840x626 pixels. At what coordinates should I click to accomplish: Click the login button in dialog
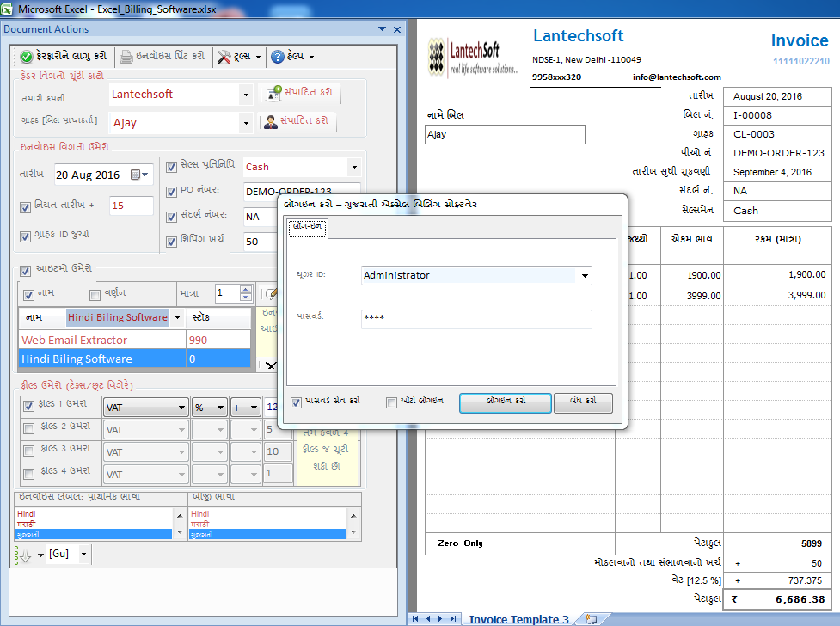[x=506, y=402]
